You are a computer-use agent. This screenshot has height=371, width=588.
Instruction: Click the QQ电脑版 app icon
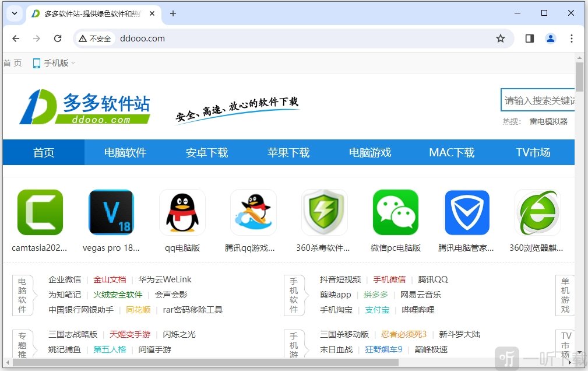182,212
